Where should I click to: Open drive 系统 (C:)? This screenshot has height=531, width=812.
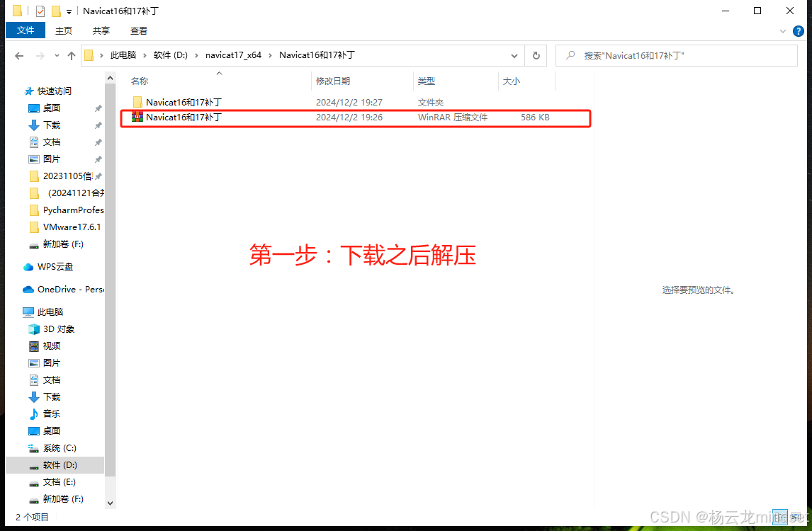tap(60, 447)
